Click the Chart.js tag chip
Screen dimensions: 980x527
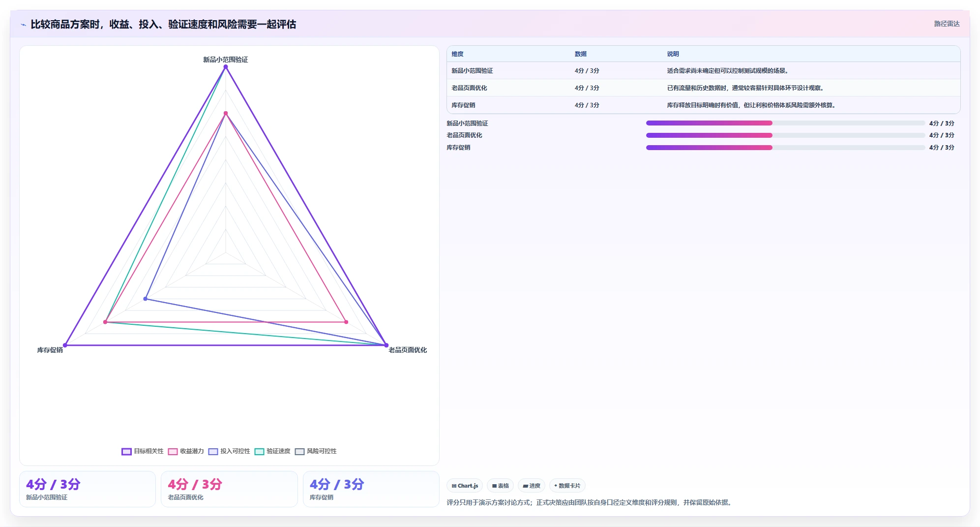coord(465,486)
